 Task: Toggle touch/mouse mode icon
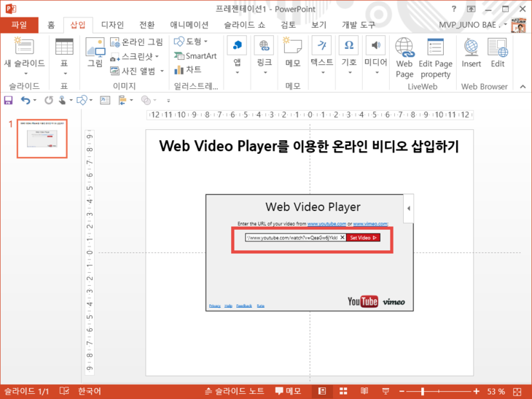[x=63, y=100]
